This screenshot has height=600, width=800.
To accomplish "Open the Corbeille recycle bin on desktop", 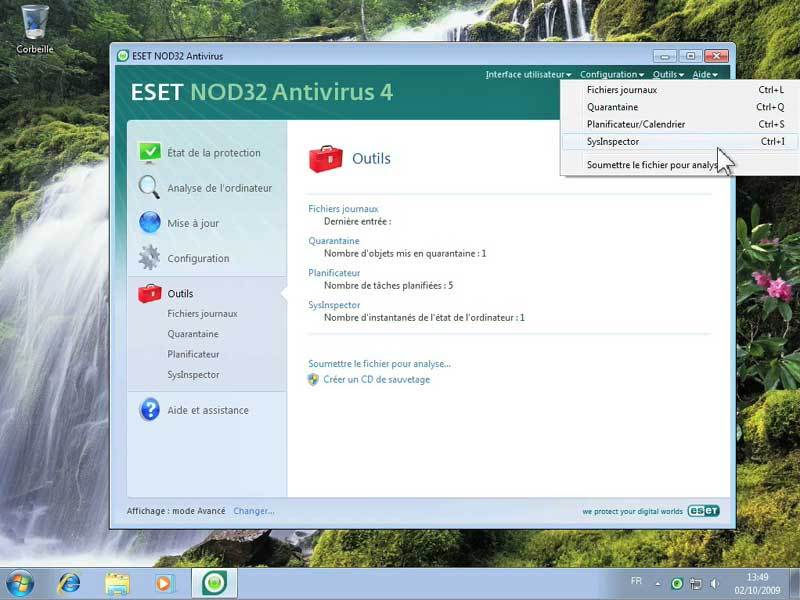I will (35, 29).
